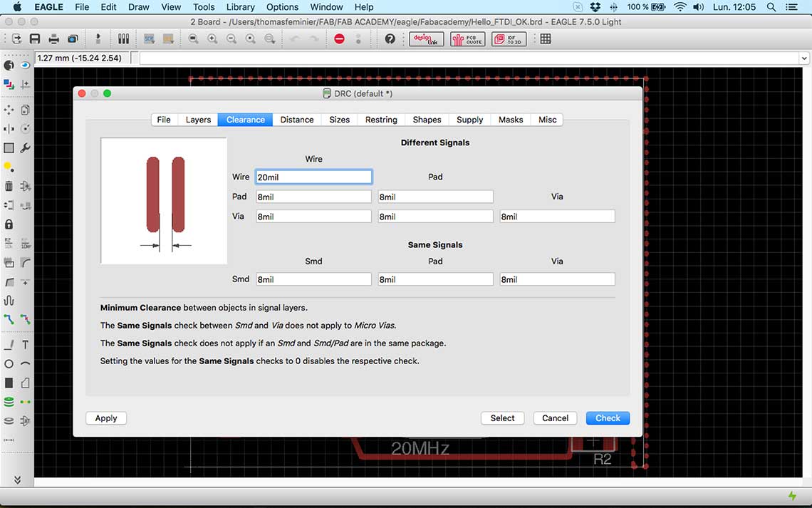Select the Polygon tool
The width and height of the screenshot is (812, 508).
click(25, 383)
